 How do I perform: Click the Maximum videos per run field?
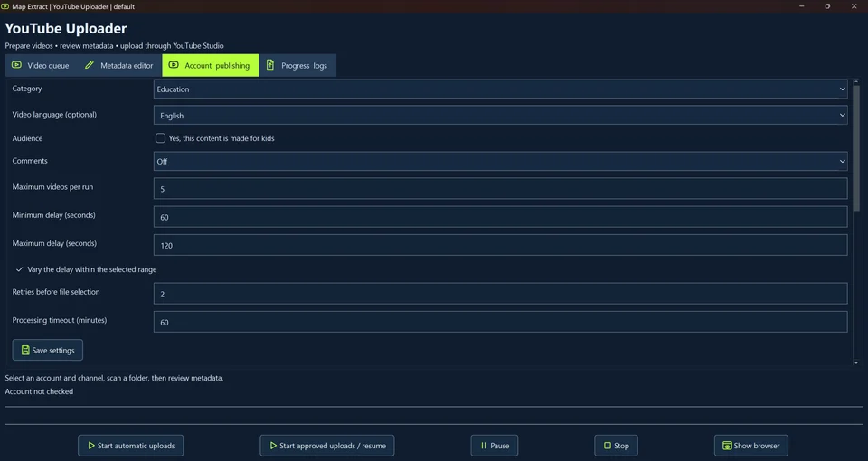pos(500,189)
